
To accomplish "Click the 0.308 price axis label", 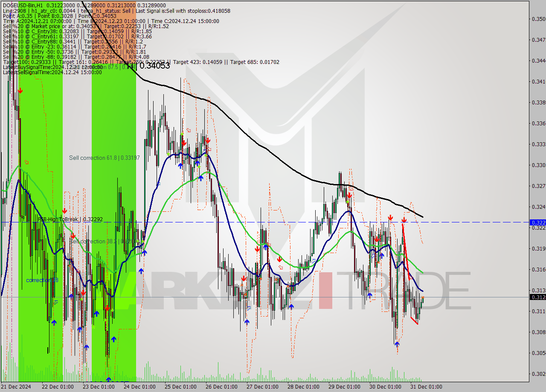I will pyautogui.click(x=538, y=332).
